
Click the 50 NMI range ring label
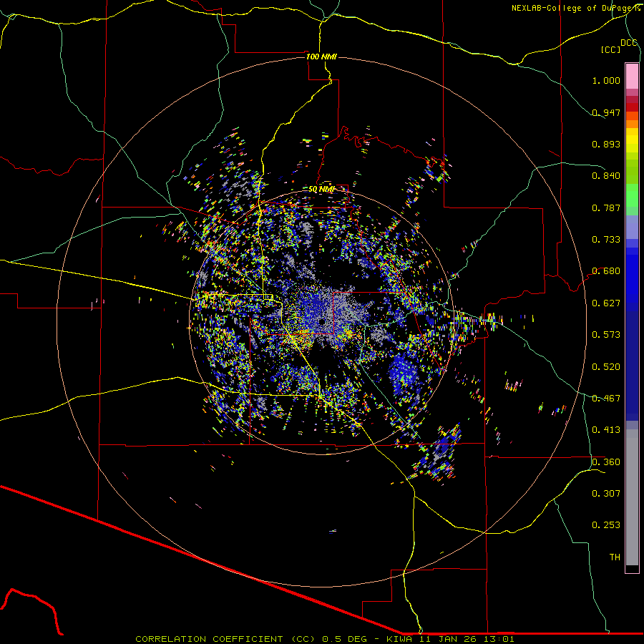pyautogui.click(x=321, y=190)
